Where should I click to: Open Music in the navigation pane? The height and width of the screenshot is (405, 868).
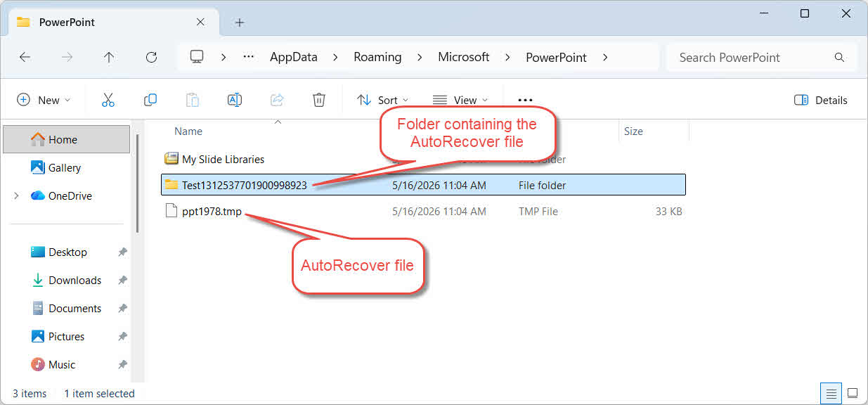point(62,364)
